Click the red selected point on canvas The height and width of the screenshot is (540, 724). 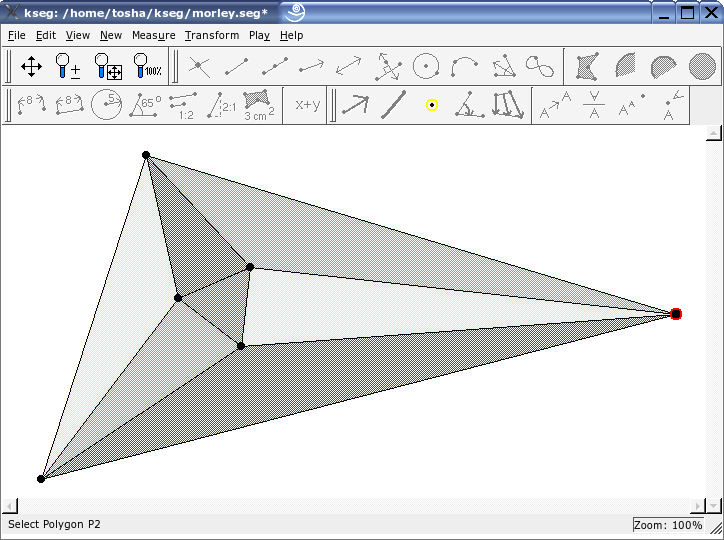[676, 314]
